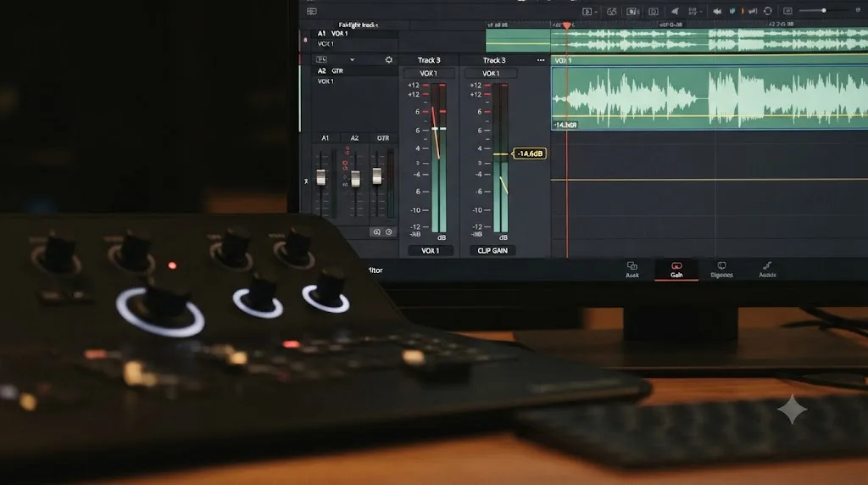Click the first Track 3 column header
868x485 pixels.
coord(429,60)
